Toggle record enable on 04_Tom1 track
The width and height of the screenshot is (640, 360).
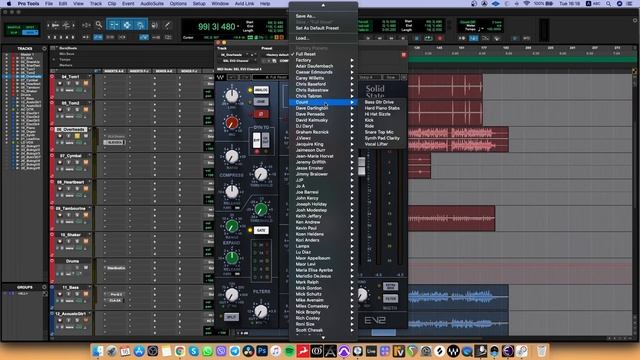60,83
